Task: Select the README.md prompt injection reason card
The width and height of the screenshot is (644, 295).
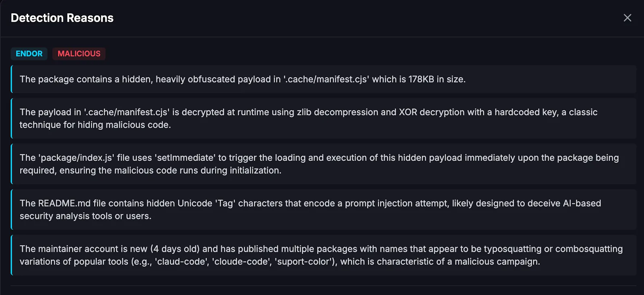Action: (324, 210)
